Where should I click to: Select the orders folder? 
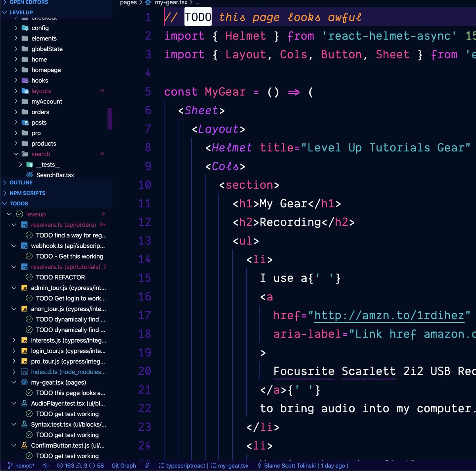(40, 112)
